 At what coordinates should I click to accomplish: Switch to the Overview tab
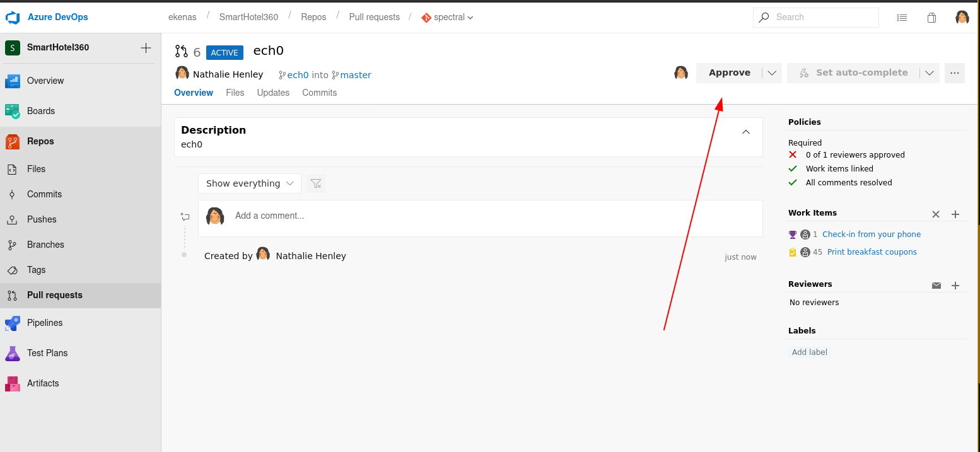click(194, 93)
